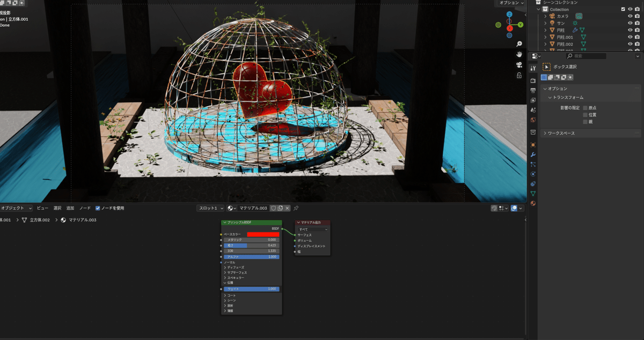Click the green Y axis on the navigation gizmo
Viewport: 644px width, 340px height.
(x=521, y=25)
